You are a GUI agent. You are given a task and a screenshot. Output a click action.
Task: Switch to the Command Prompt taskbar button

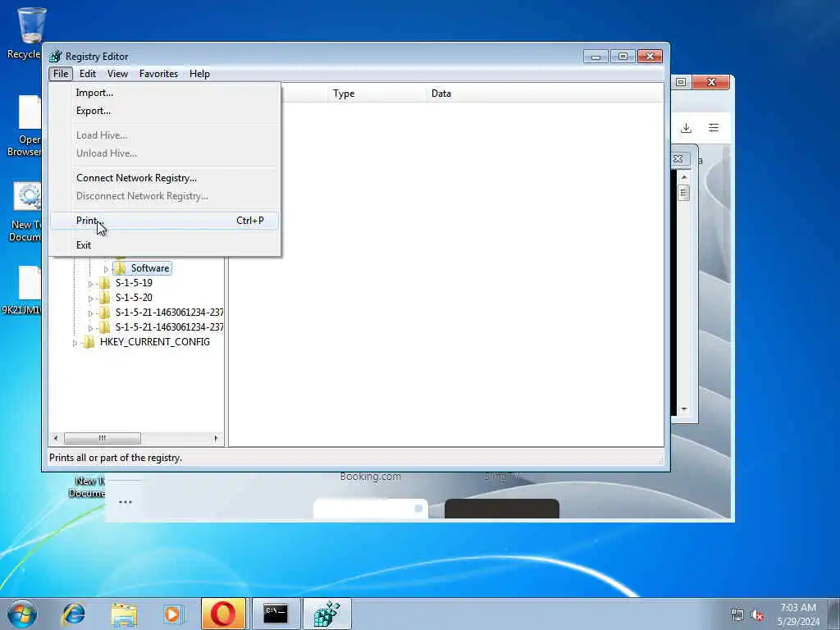[276, 614]
